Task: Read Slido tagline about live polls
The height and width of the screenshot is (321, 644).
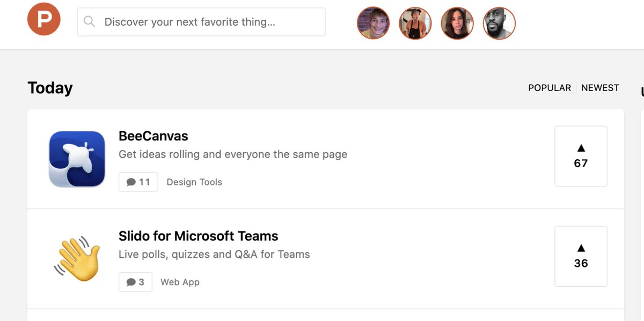Action: [x=214, y=255]
